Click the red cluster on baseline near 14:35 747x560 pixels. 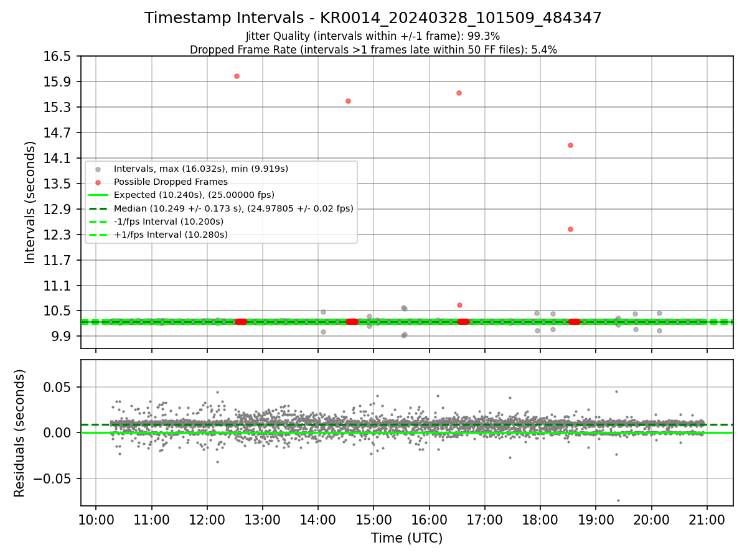tap(352, 322)
